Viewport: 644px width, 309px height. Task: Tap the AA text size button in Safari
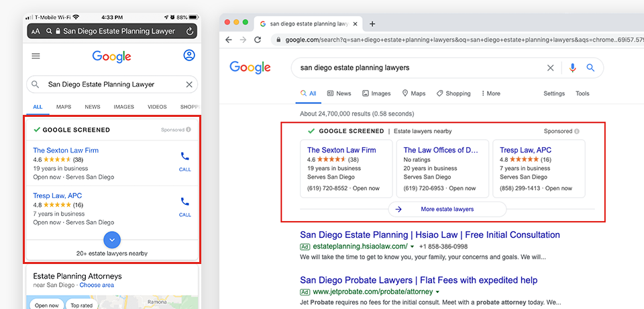(x=36, y=32)
